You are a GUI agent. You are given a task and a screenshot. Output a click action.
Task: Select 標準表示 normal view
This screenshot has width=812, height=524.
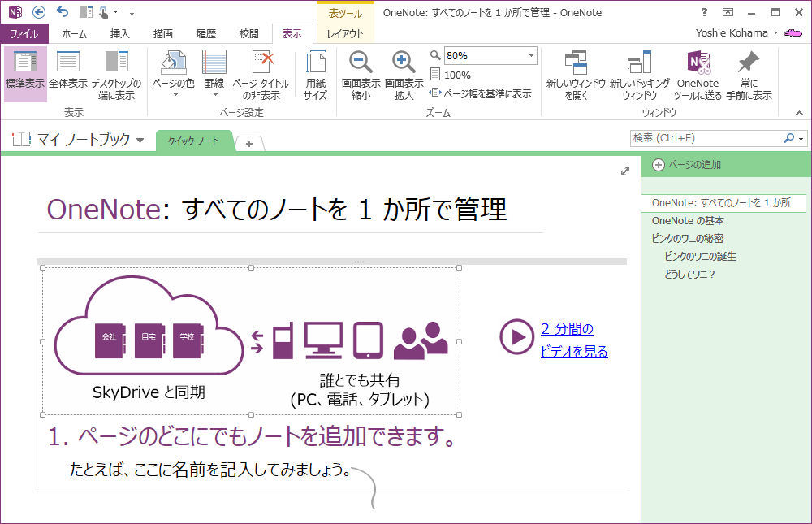click(25, 74)
